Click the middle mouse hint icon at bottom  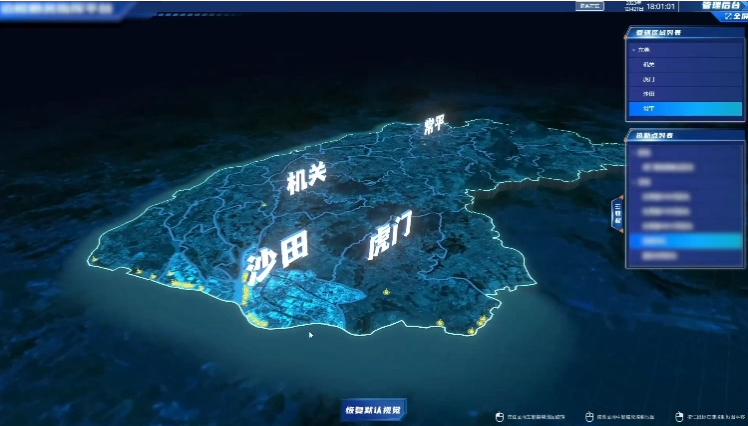coord(588,416)
